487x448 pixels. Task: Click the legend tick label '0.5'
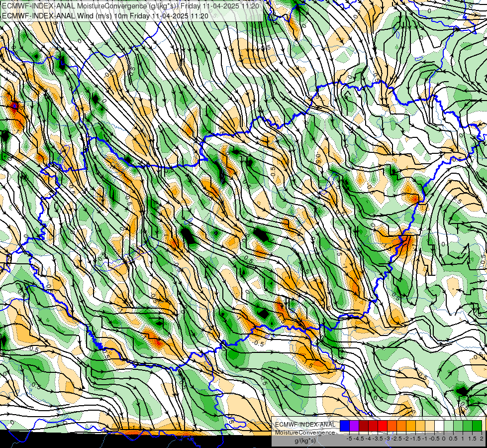point(454,439)
